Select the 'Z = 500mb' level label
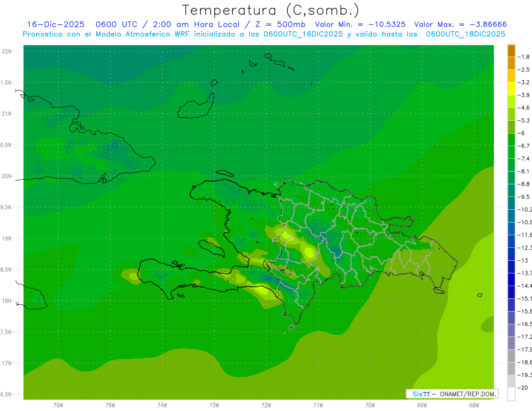This screenshot has width=532, height=411. [x=281, y=25]
